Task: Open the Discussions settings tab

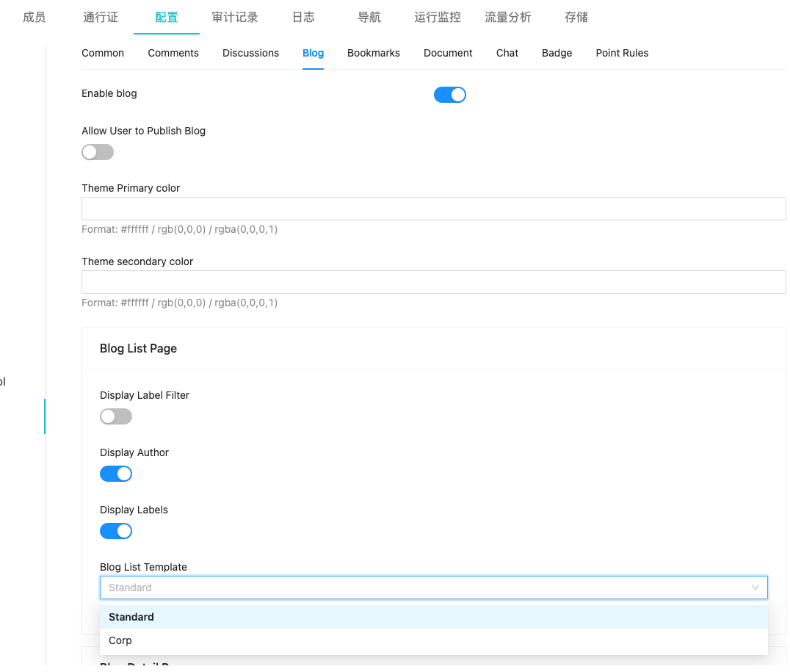Action: click(250, 53)
